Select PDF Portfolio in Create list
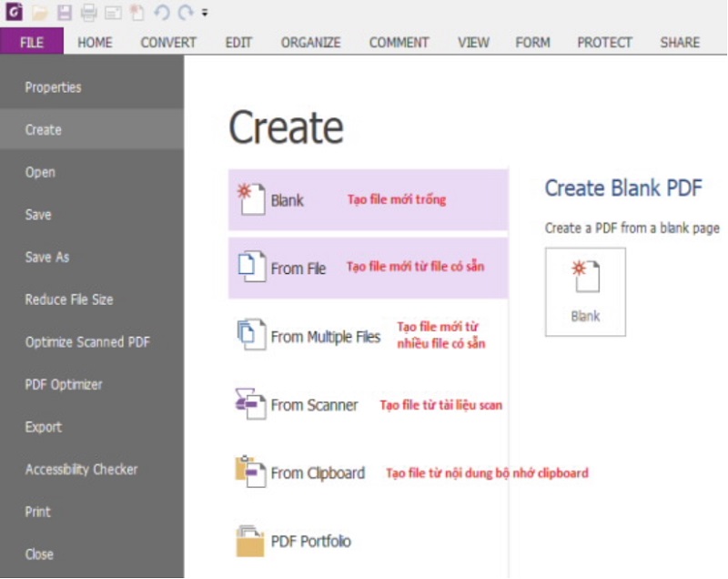The image size is (728, 579). (x=309, y=542)
